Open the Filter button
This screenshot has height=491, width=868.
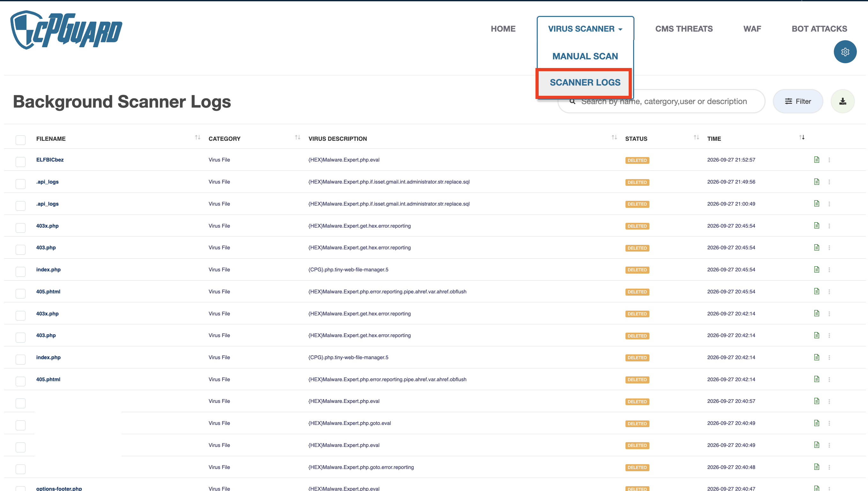coord(797,101)
